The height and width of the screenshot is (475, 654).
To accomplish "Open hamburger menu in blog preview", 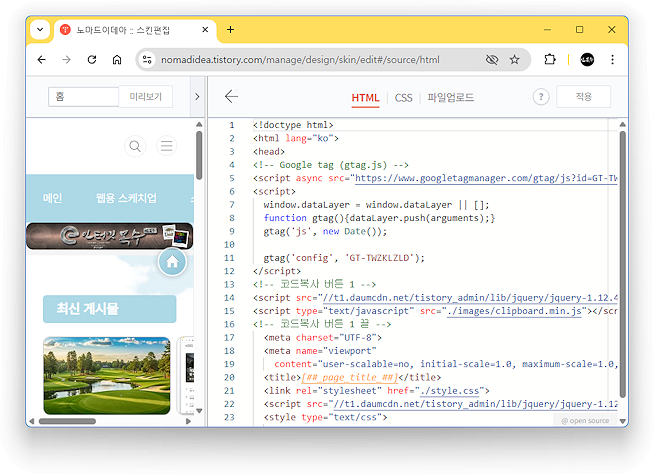I will 166,146.
